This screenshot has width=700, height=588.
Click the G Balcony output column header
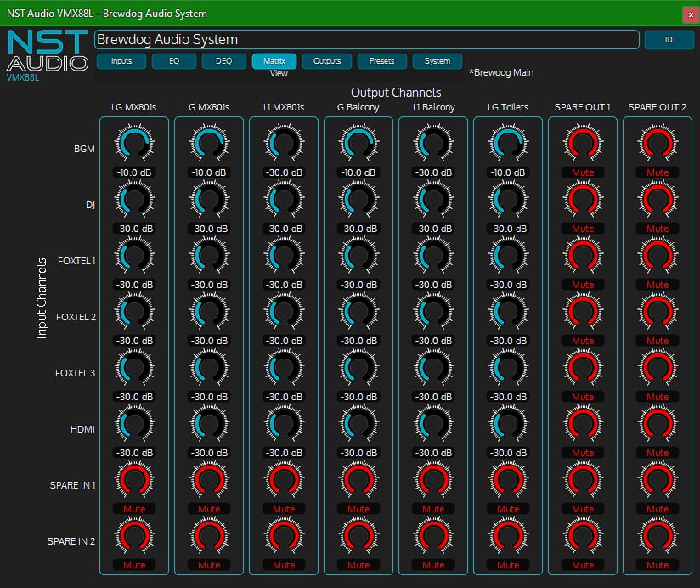[358, 107]
